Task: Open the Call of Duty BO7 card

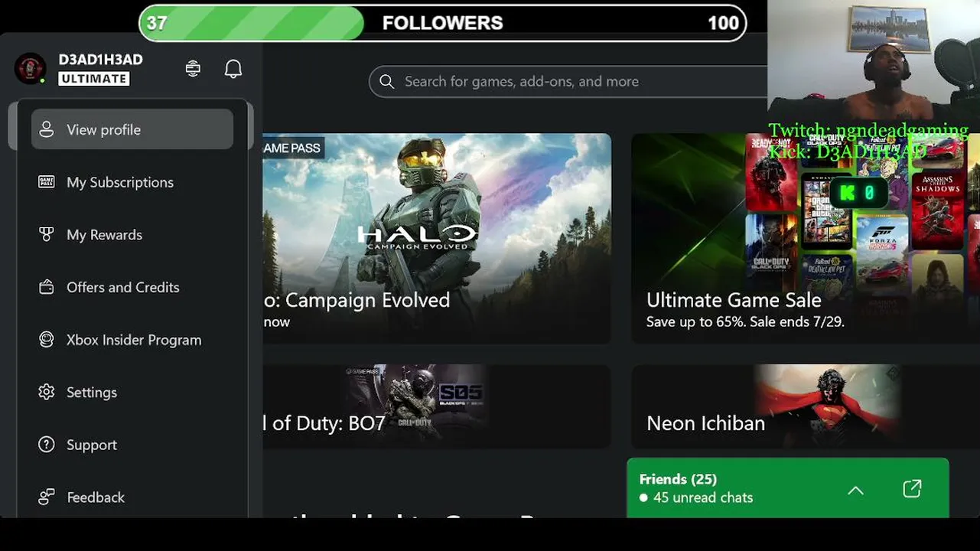Action: pos(437,406)
